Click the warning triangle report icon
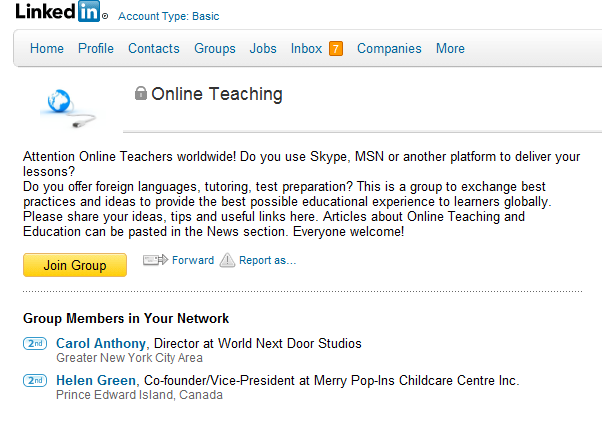Image resolution: width=602 pixels, height=428 pixels. pyautogui.click(x=227, y=260)
